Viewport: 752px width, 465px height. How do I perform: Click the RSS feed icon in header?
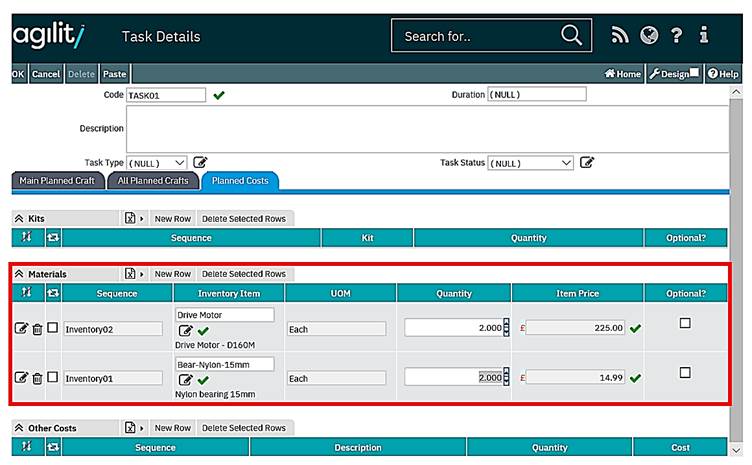coord(620,36)
